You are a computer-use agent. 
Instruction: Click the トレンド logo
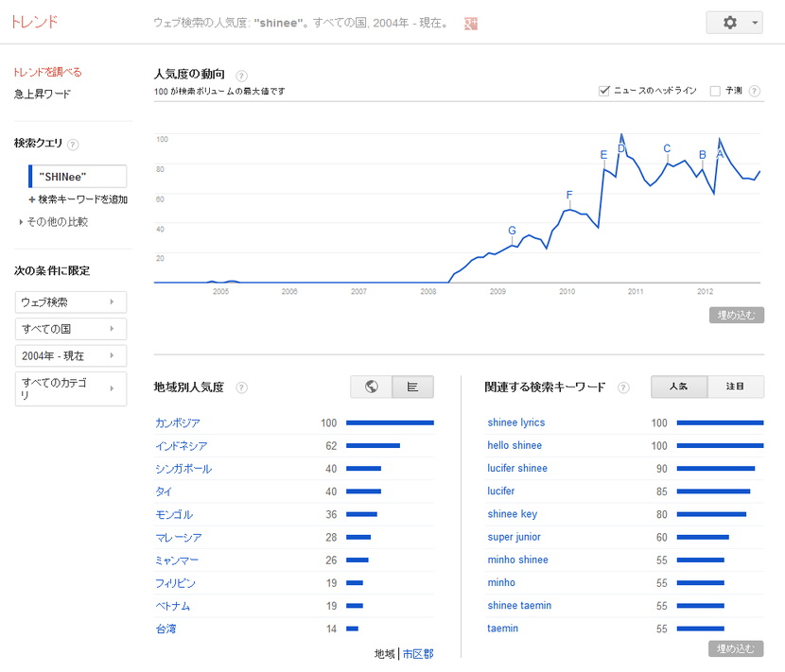(34, 22)
